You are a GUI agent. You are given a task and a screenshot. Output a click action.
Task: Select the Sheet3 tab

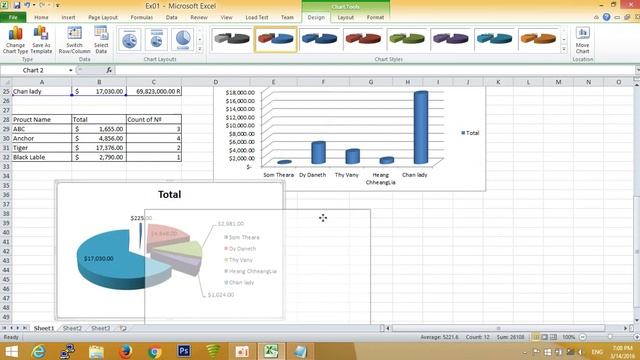coord(100,328)
